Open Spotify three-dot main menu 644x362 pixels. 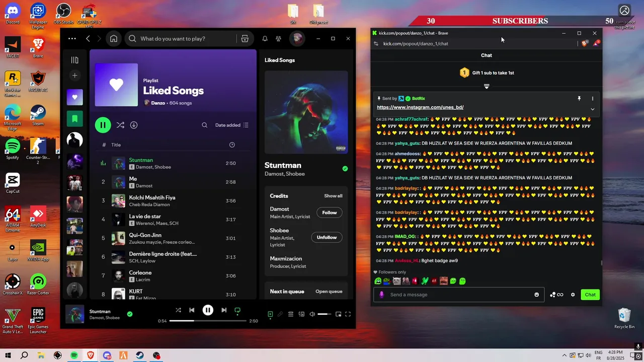[72, 39]
